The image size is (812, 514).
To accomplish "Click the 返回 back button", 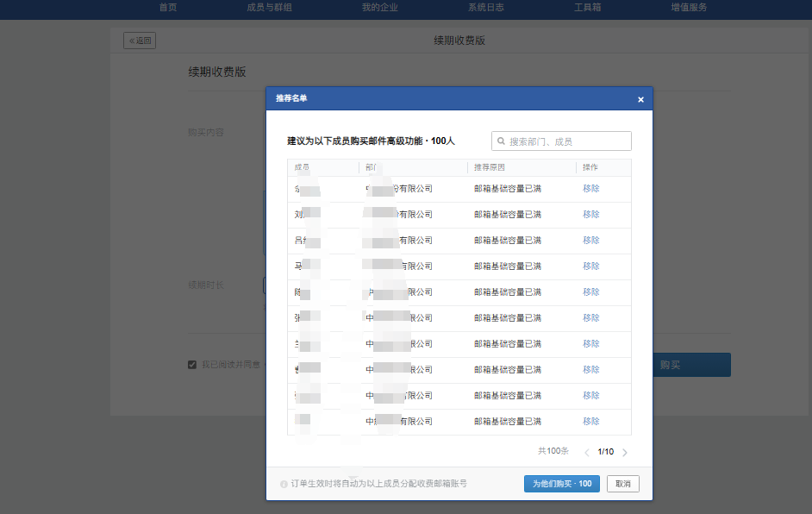I will [139, 40].
